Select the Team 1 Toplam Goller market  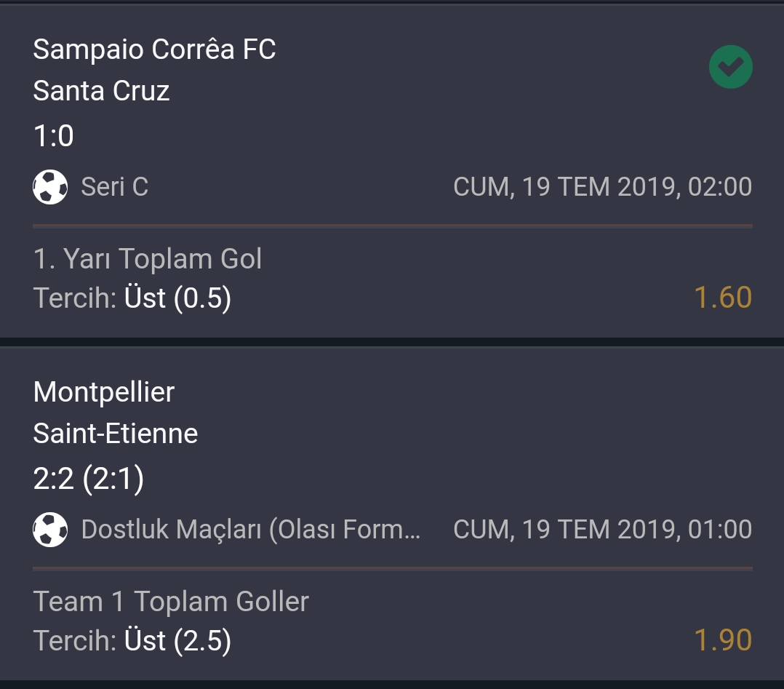click(x=171, y=602)
